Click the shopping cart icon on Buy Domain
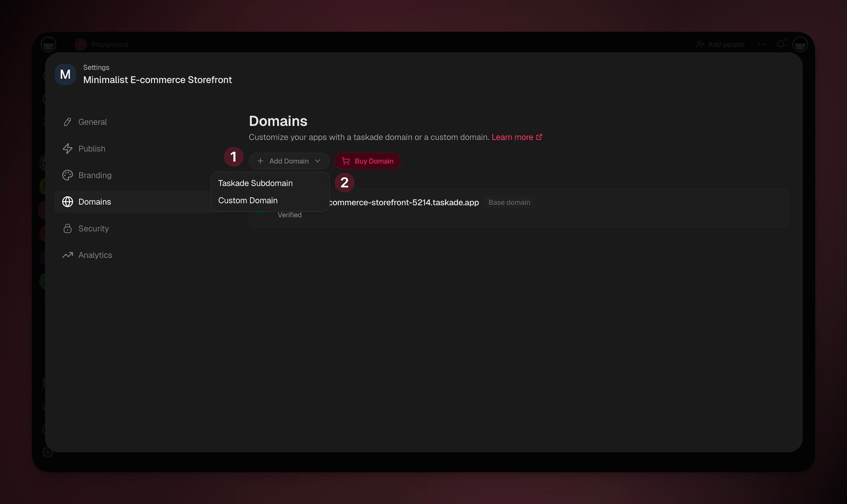This screenshot has height=504, width=847. (346, 161)
